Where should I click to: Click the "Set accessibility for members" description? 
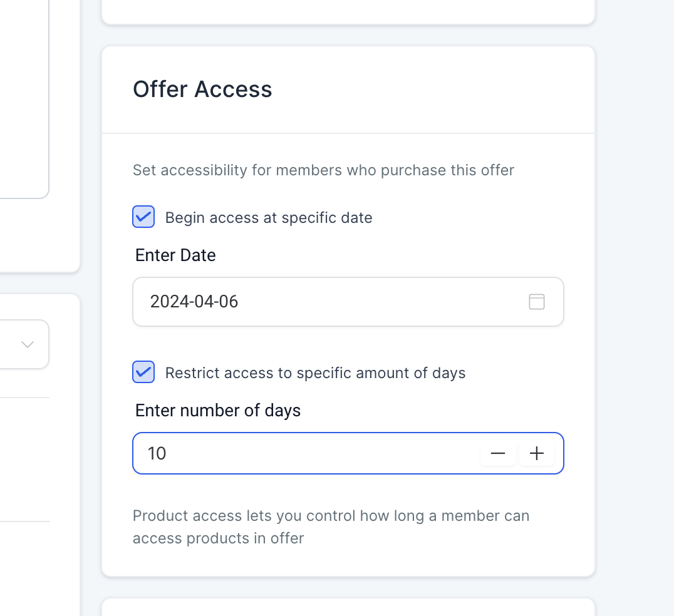coord(323,170)
